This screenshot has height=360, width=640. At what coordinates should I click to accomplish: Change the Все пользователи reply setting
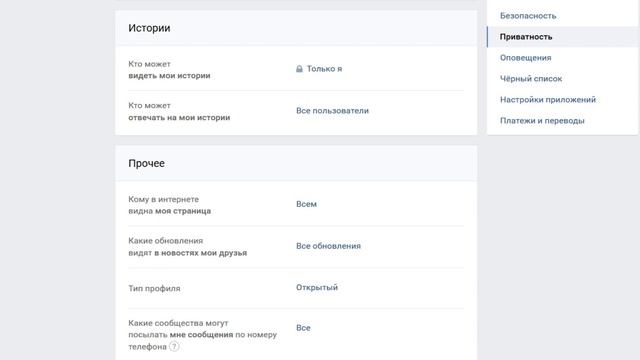point(332,111)
